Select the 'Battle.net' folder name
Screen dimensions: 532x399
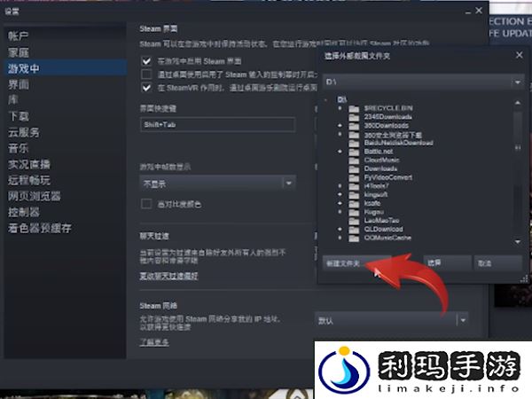(379, 152)
